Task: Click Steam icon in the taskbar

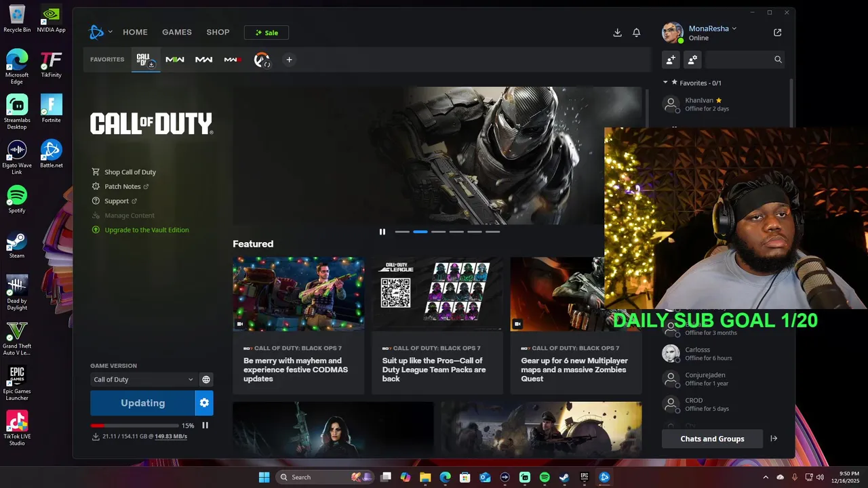Action: point(564,477)
